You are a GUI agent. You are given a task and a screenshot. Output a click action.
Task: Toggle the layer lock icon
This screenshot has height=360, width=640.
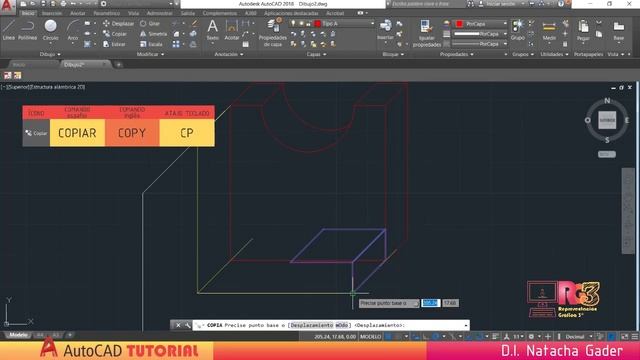tap(309, 24)
